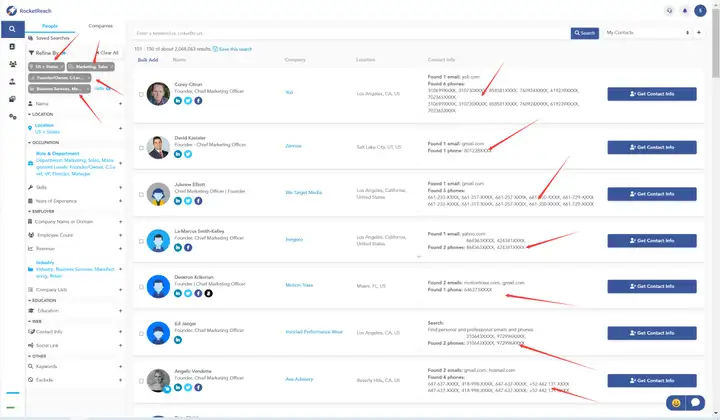720x420 pixels.
Task: Open the first result's (Yuli) Facebook icon
Action: click(x=198, y=101)
